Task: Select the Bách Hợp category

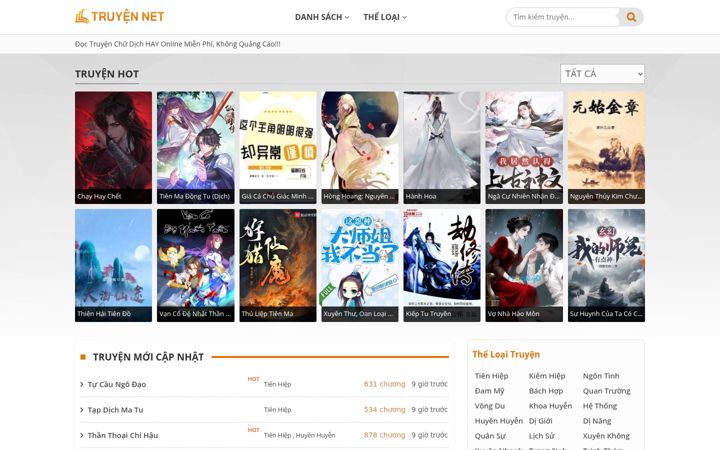Action: (x=546, y=391)
